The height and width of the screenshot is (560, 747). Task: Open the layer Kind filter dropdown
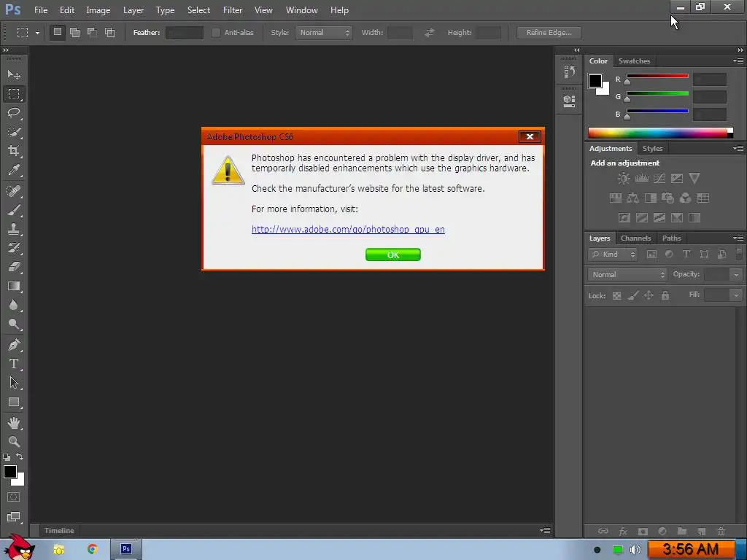[x=613, y=254]
